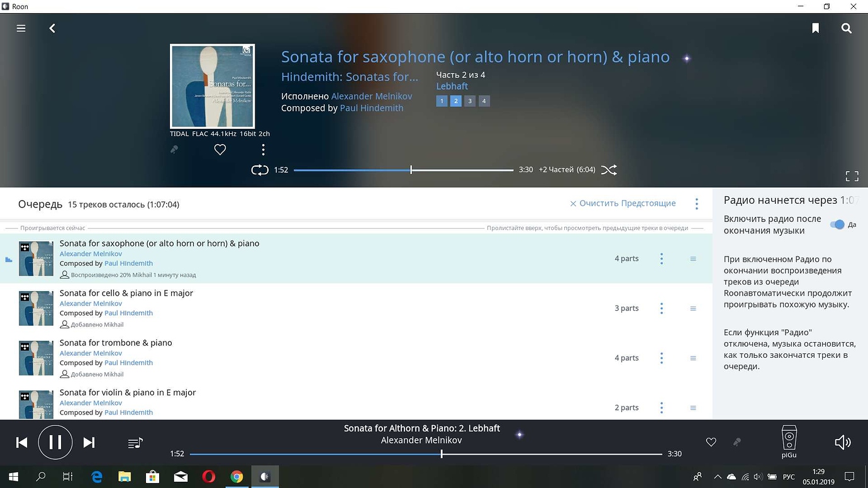Disable radio after music ends toggle
The height and width of the screenshot is (488, 868).
click(x=837, y=225)
